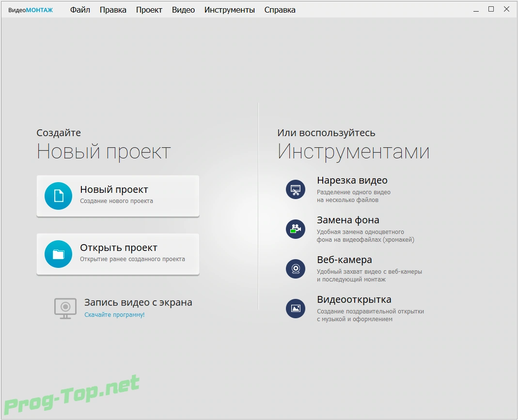
Task: Click the text Открытие ранее созданного проекта
Action: [132, 259]
